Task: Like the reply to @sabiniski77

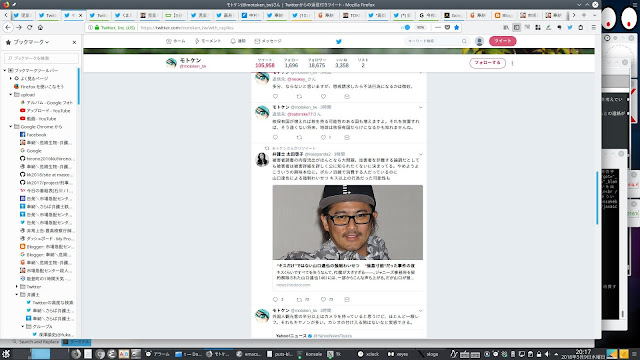Action: pos(323,138)
